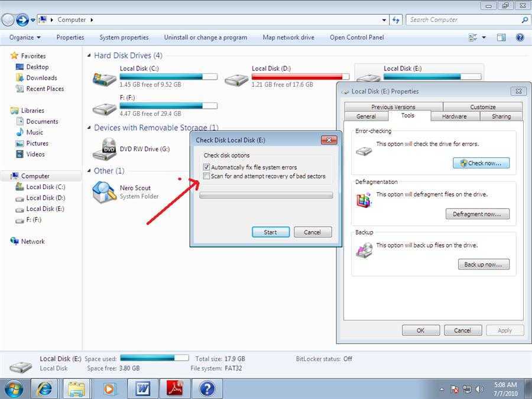The height and width of the screenshot is (399, 532).
Task: Open the Nero Scout system folder icon
Action: [x=105, y=192]
